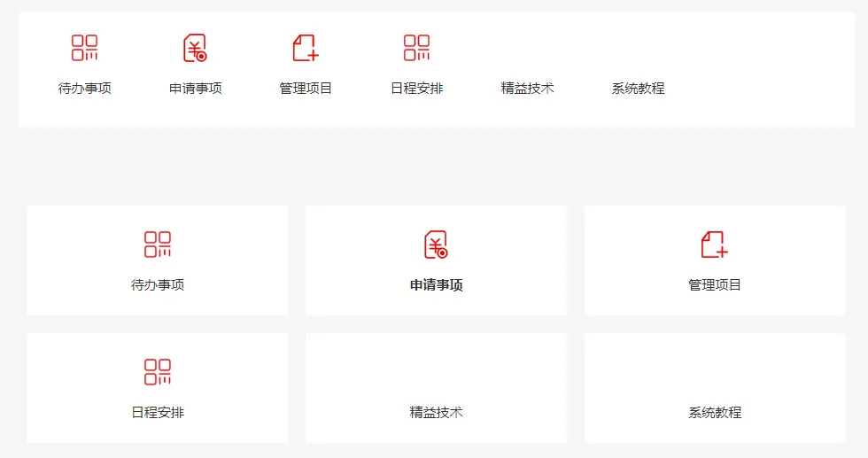Click the 日程安排 label in the large card

(158, 413)
